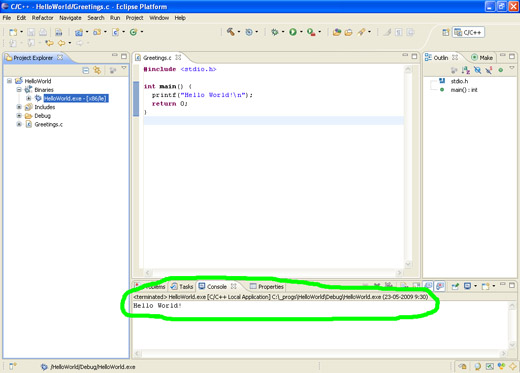The width and height of the screenshot is (520, 373).
Task: Open the Navigate menu
Action: (70, 18)
